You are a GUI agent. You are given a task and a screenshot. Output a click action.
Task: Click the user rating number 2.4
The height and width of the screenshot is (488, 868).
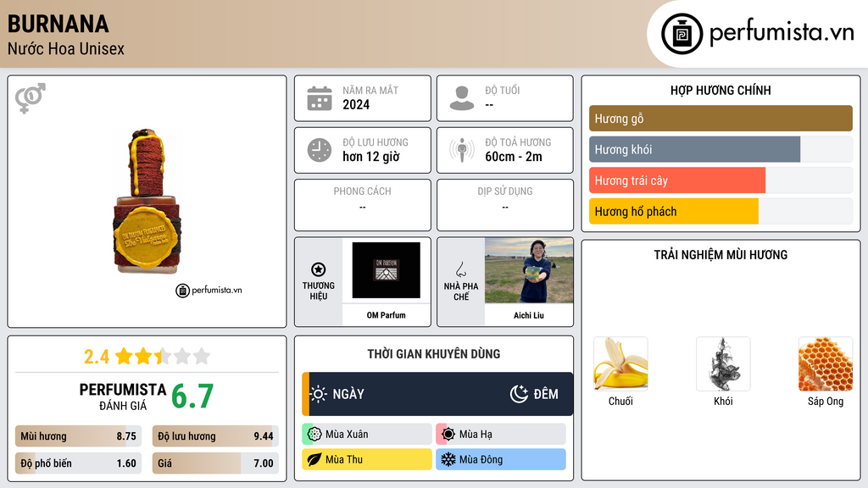97,357
